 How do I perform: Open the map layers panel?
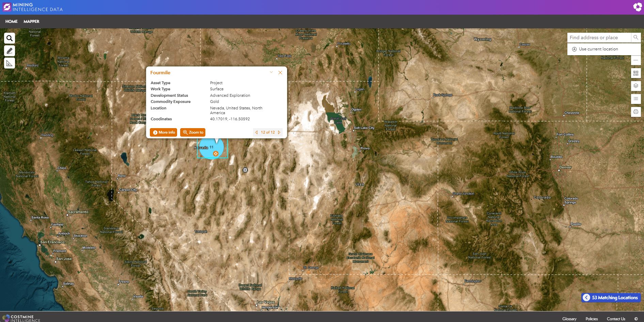point(636,86)
